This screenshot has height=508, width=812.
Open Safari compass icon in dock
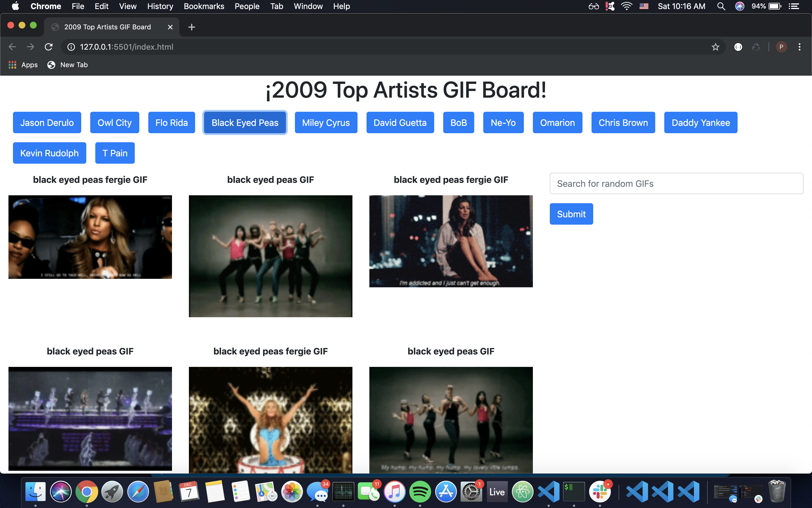coord(138,492)
